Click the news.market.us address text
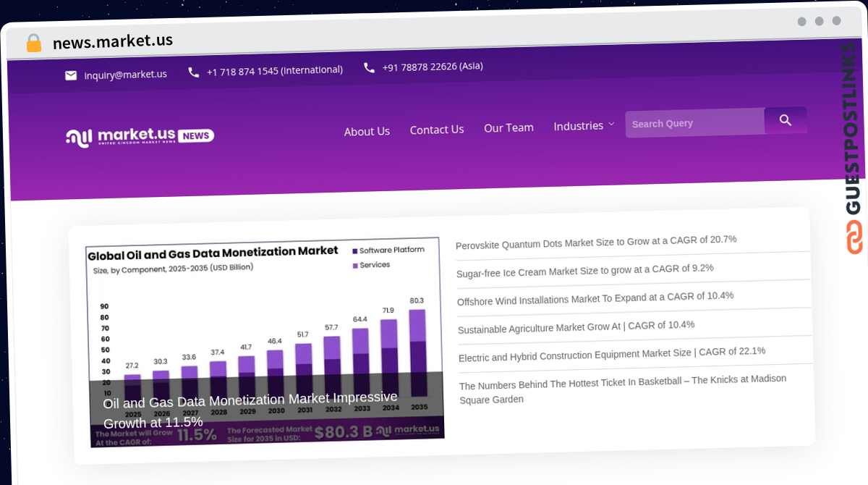 point(112,41)
